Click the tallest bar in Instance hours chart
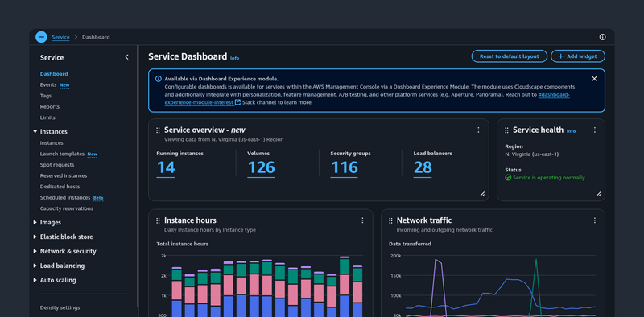 coord(345,286)
